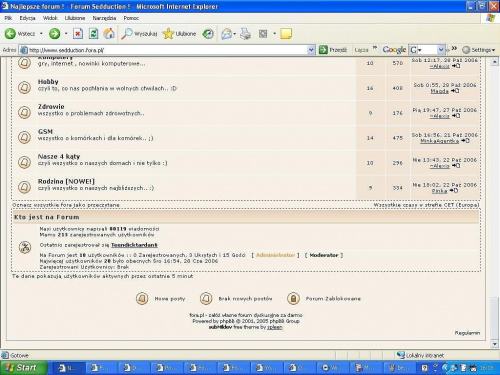Open Magda's profile in Hobby row
Viewport: 500px width, 375px height.
(440, 91)
